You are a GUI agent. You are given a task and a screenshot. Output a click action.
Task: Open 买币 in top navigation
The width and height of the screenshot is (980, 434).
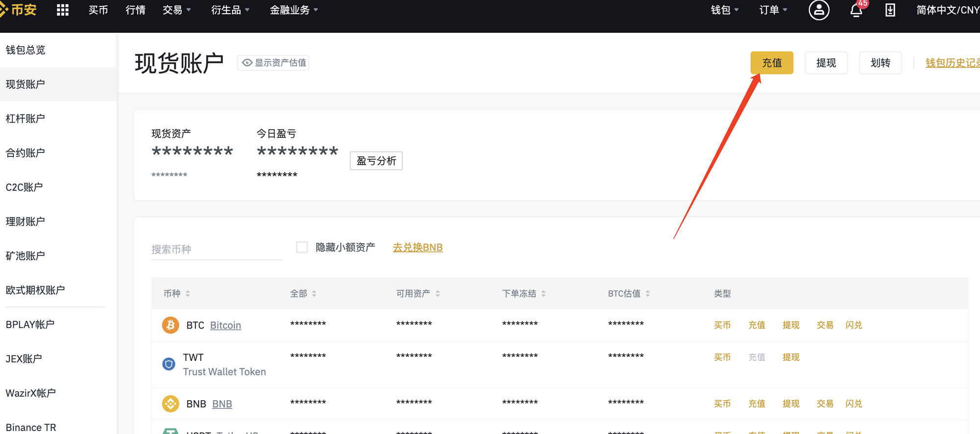[98, 10]
